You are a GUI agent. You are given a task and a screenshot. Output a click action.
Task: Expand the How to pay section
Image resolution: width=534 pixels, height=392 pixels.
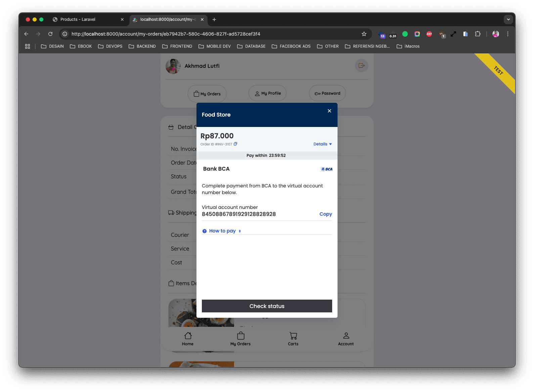(x=222, y=231)
